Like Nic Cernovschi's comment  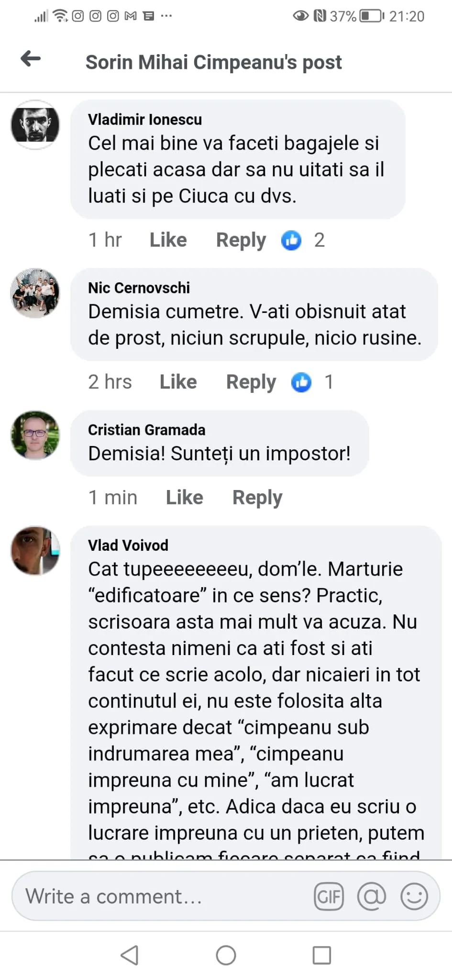click(178, 382)
